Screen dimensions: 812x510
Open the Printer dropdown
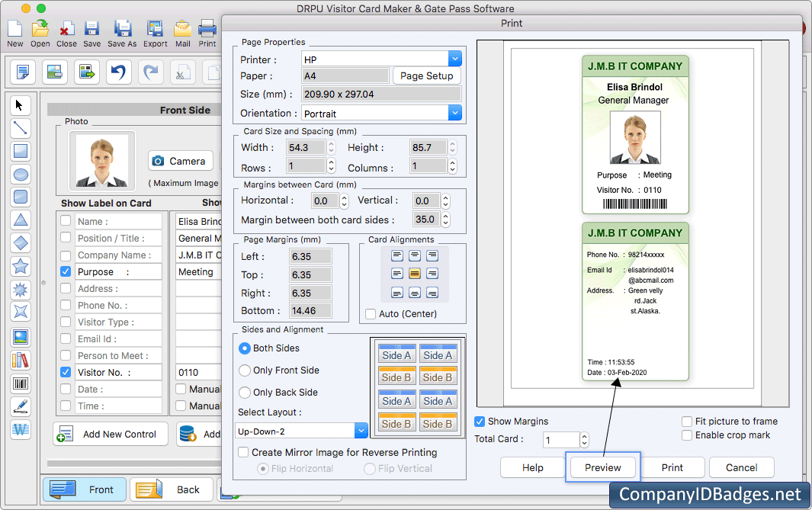click(454, 59)
